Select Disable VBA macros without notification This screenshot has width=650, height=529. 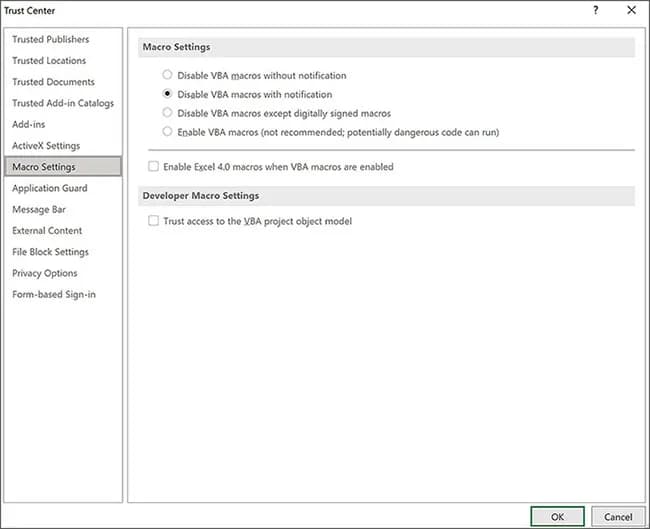coord(167,75)
